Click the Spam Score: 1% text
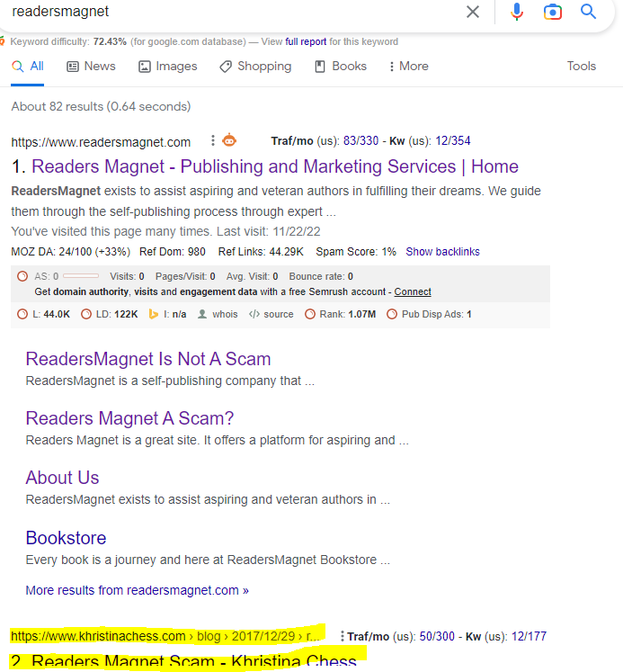The image size is (623, 672). [x=356, y=252]
